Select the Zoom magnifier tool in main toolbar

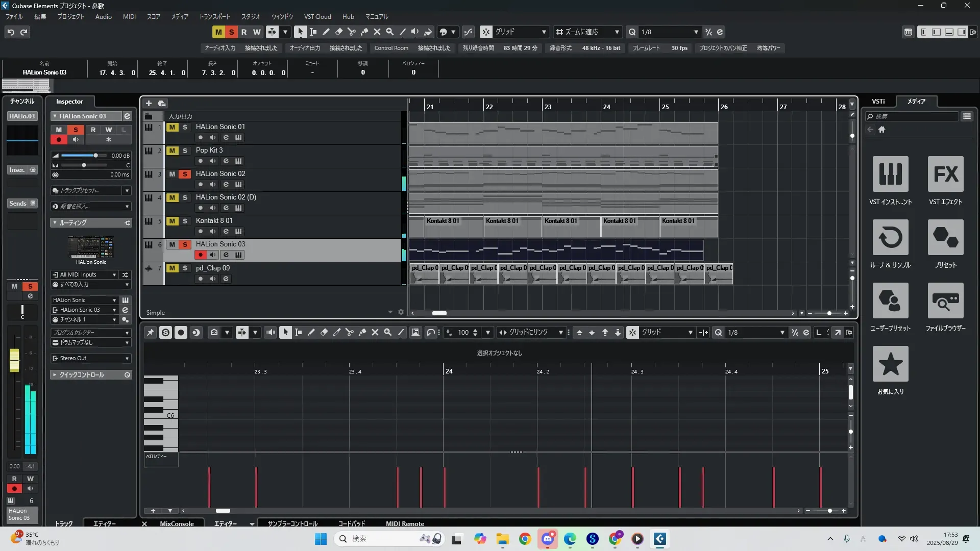(390, 32)
